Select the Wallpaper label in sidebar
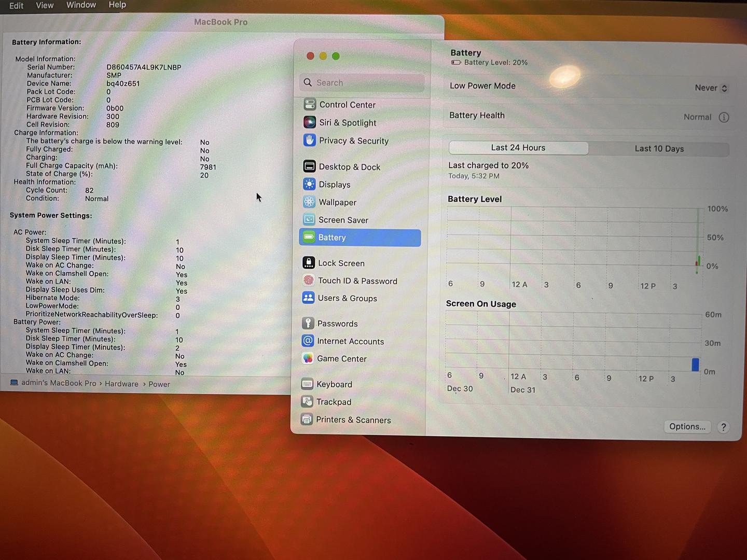747x560 pixels. click(x=338, y=202)
